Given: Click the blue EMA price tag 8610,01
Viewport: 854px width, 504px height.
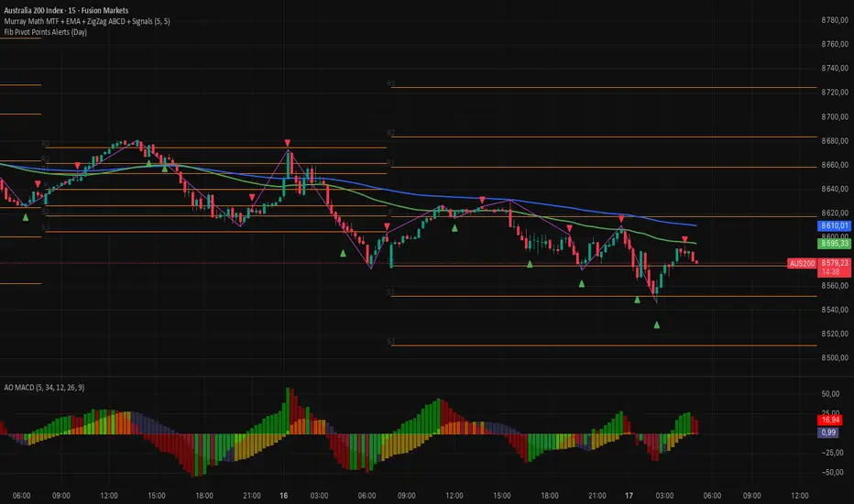Looking at the screenshot, I should click(834, 225).
